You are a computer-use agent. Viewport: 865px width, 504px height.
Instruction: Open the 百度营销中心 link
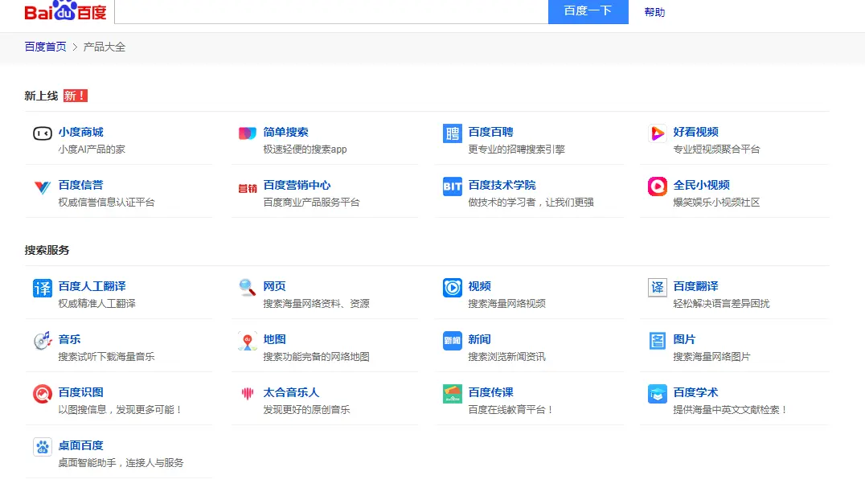(297, 185)
